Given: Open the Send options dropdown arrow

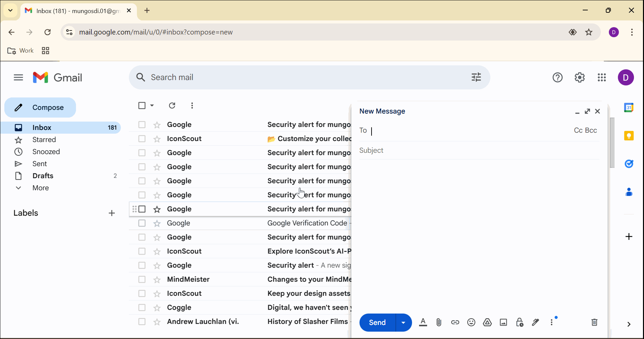Looking at the screenshot, I should point(403,323).
